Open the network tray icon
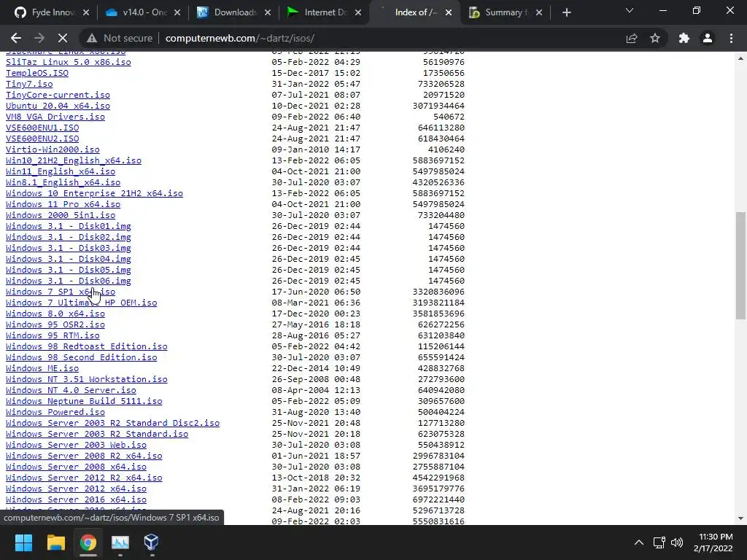 [x=659, y=542]
